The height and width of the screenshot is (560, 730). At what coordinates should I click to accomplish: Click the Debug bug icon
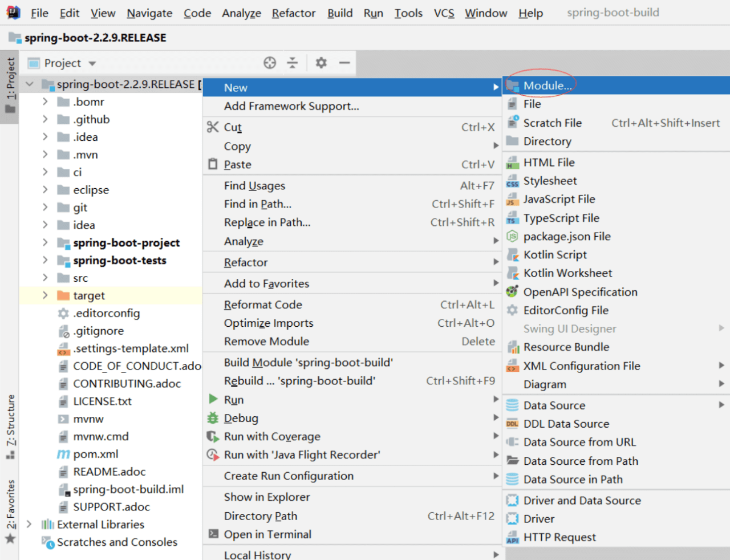point(213,418)
